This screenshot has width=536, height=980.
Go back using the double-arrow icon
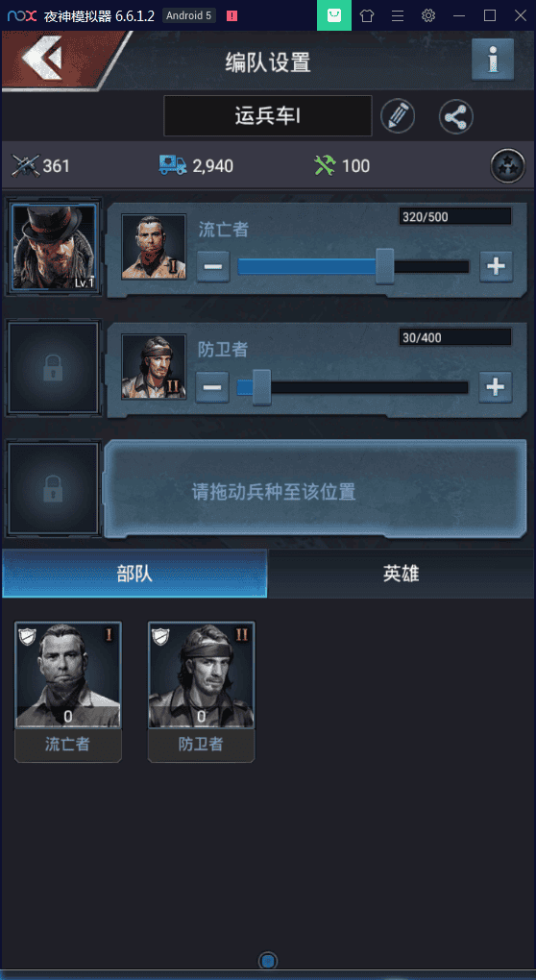click(x=42, y=58)
